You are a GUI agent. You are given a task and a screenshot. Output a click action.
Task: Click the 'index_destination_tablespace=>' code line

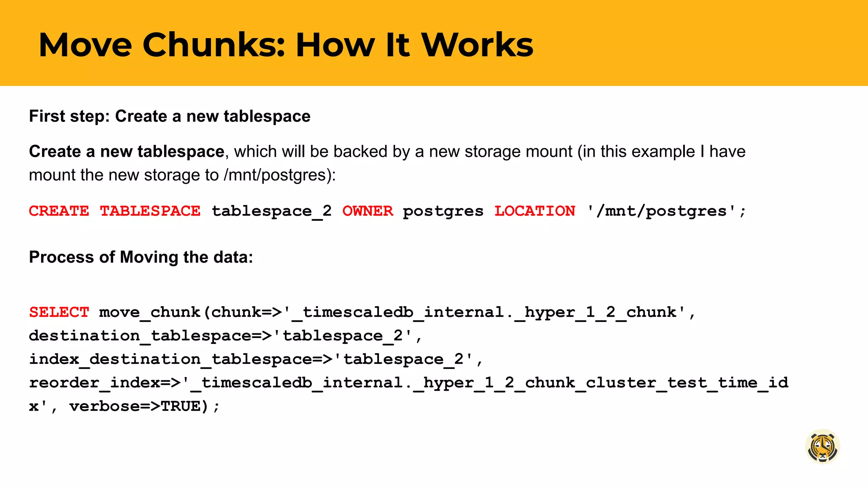256,360
